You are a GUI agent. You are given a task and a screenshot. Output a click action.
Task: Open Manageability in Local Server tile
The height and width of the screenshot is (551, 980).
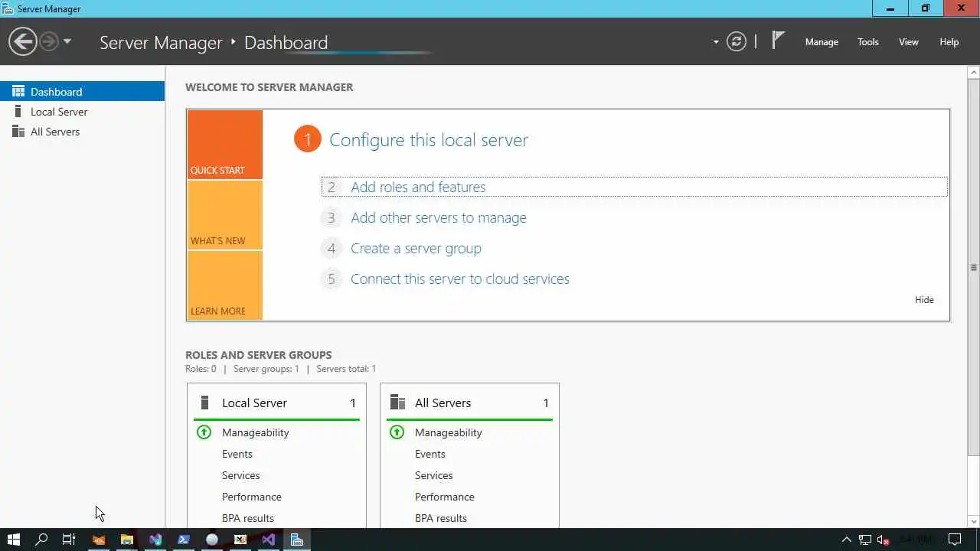256,432
